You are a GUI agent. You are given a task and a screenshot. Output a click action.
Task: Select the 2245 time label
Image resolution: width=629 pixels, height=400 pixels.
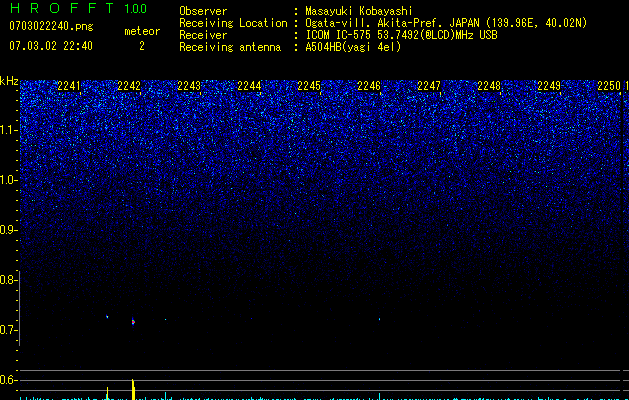309,86
